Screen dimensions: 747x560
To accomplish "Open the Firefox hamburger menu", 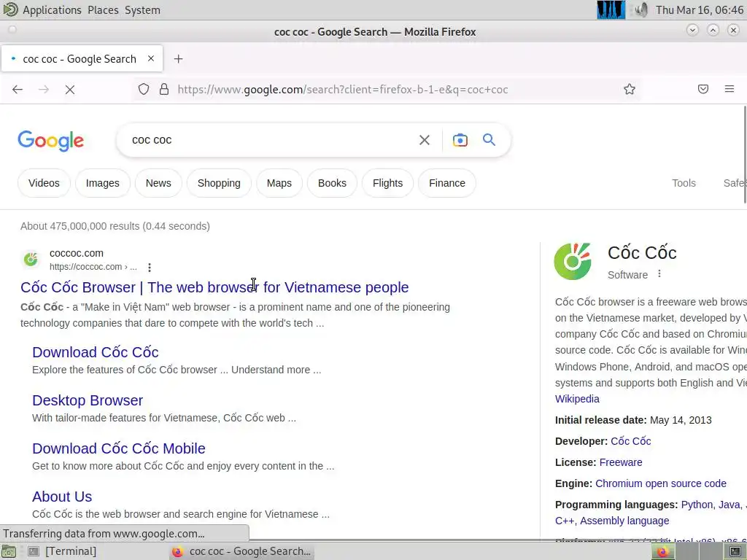I will pos(729,89).
